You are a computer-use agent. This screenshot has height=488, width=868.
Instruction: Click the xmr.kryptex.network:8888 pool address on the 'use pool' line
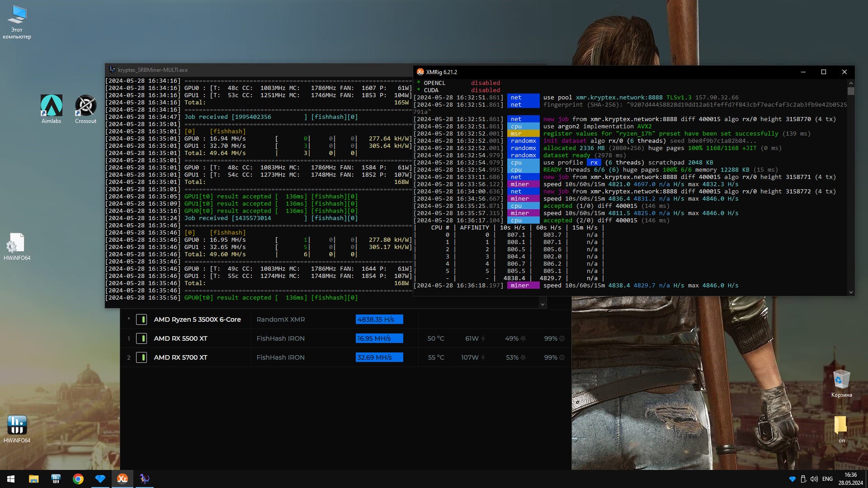(619, 98)
